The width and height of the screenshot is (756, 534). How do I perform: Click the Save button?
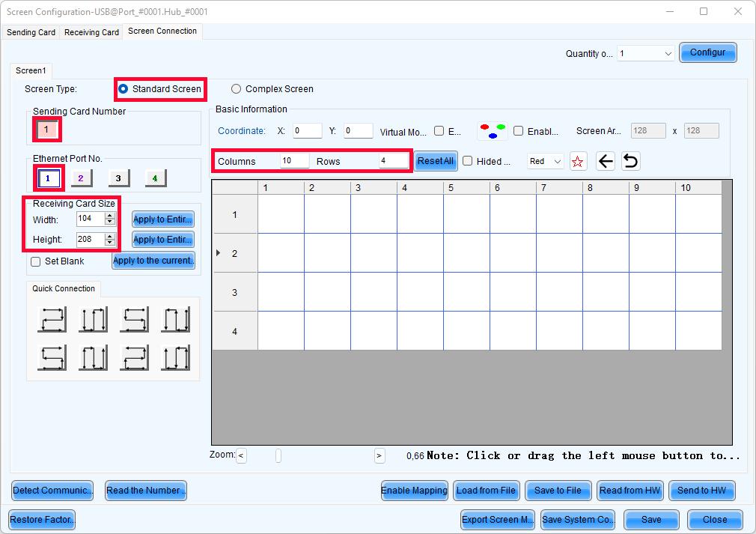tap(651, 520)
